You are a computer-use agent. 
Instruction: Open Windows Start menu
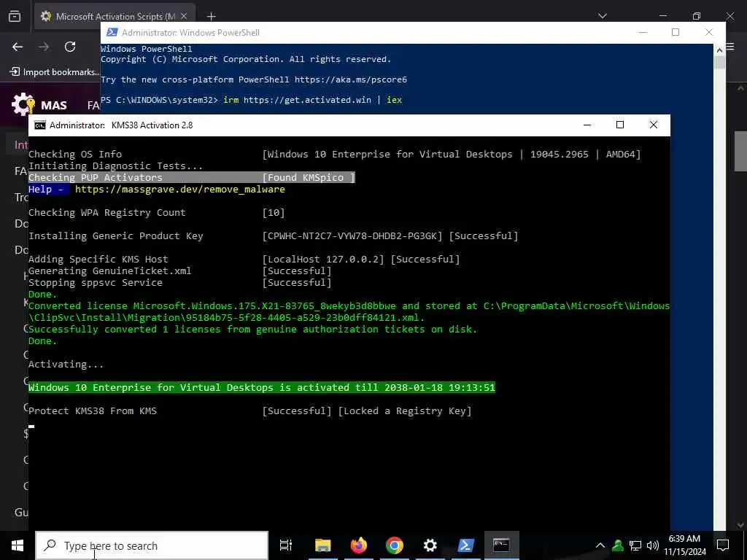(18, 545)
